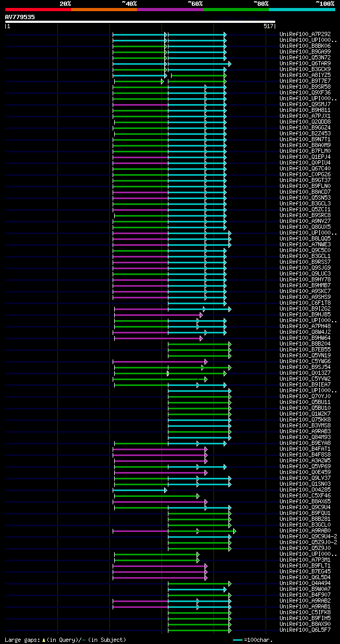The height and width of the screenshot is (644, 340).
Task: Select the UniRef100_Q013Z7 hit name
Action: click(306, 373)
